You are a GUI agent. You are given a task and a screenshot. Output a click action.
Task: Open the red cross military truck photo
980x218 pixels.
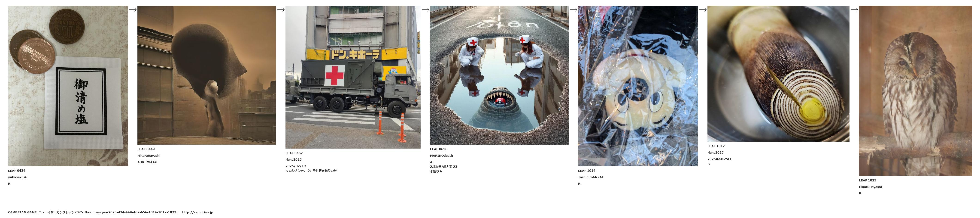(x=353, y=77)
